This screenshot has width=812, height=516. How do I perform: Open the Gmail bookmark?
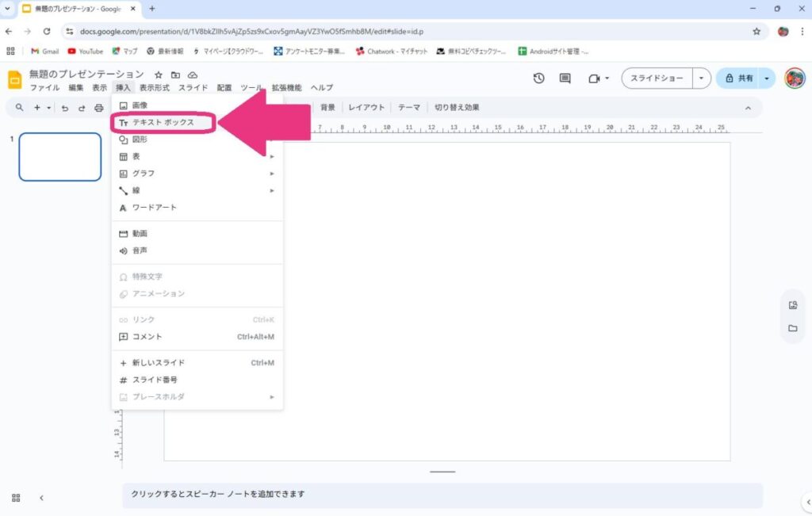tap(45, 52)
